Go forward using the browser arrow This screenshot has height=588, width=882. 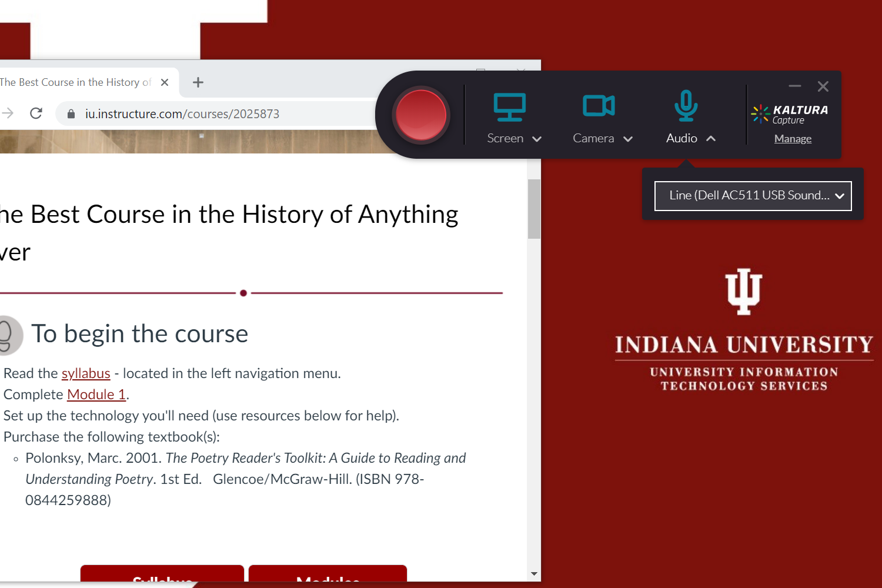(7, 113)
